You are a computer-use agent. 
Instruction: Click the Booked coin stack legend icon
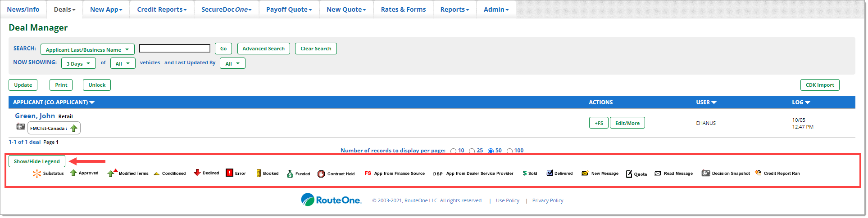click(x=259, y=173)
